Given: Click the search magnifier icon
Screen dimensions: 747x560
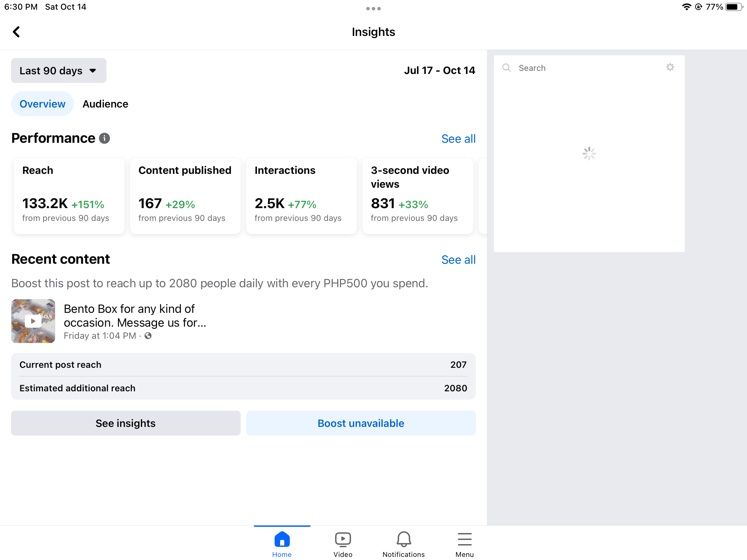Looking at the screenshot, I should pyautogui.click(x=506, y=68).
